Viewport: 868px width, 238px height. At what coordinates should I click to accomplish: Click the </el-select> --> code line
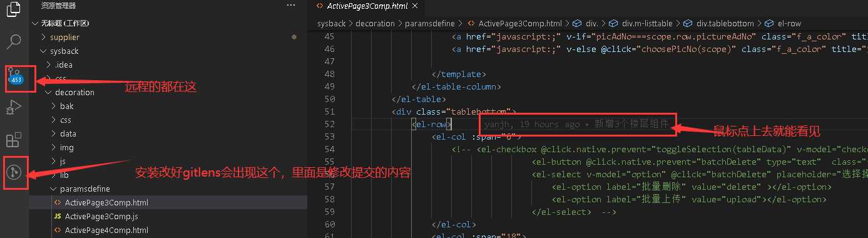tap(574, 212)
